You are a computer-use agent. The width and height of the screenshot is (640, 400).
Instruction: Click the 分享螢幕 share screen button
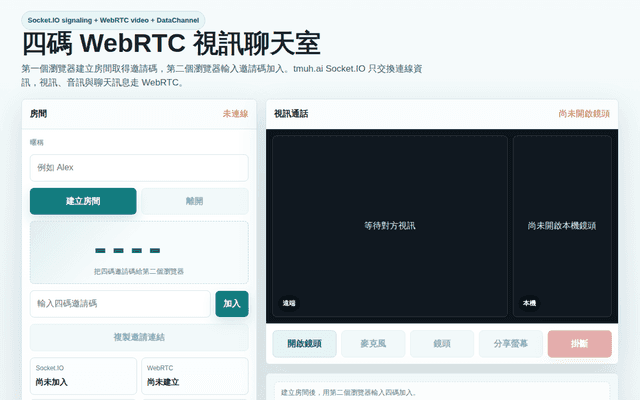[x=511, y=344]
